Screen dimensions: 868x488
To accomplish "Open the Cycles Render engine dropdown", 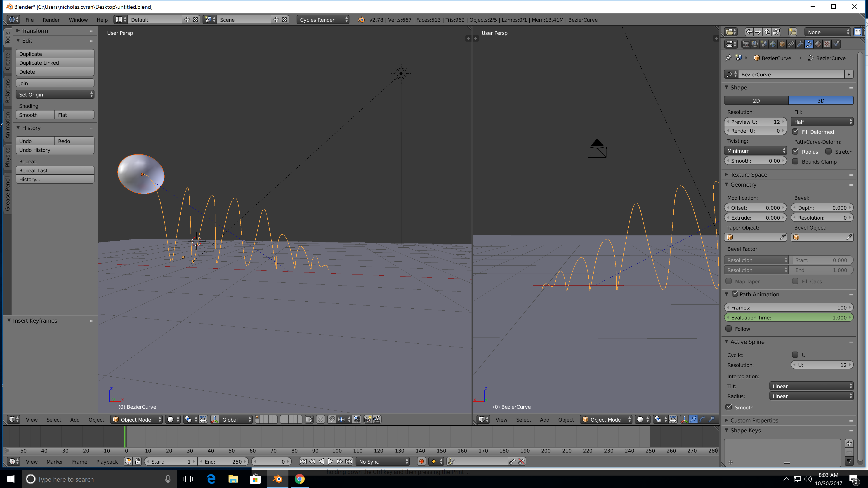I will pyautogui.click(x=323, y=19).
